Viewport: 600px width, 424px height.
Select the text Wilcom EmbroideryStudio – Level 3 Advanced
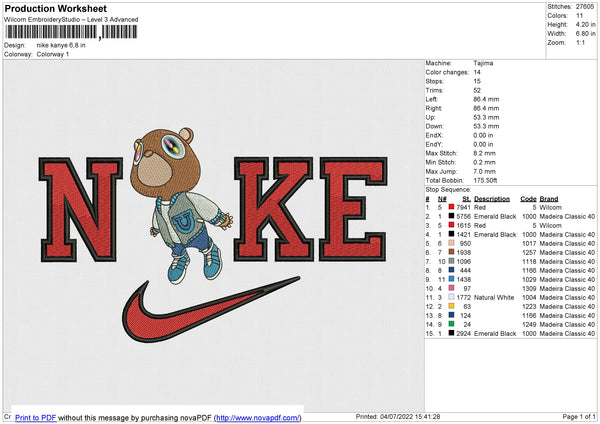click(x=71, y=20)
